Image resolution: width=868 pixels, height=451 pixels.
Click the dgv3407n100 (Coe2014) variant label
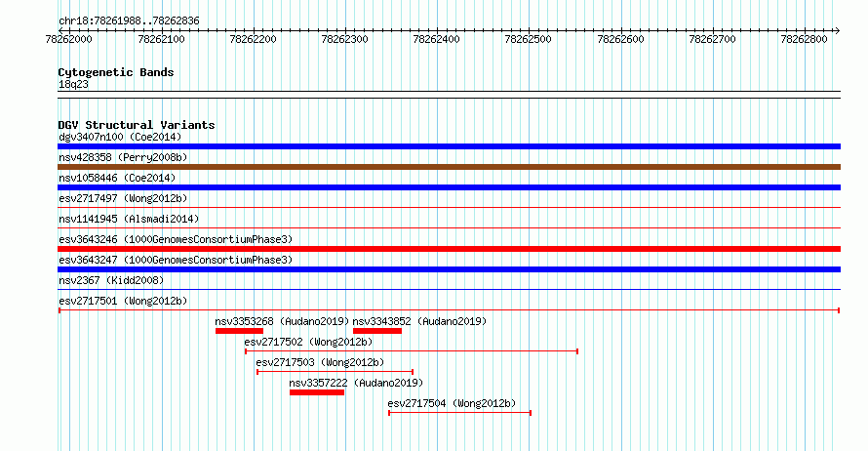tap(120, 137)
